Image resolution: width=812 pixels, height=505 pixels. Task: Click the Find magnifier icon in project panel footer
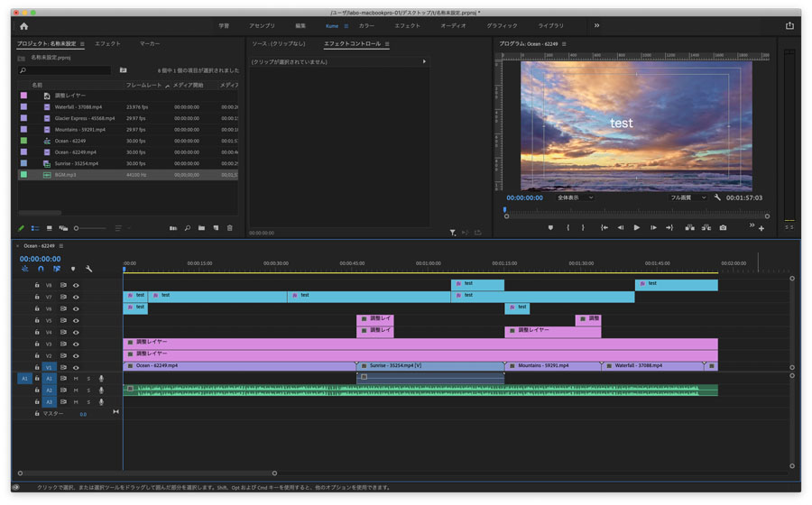tap(188, 228)
